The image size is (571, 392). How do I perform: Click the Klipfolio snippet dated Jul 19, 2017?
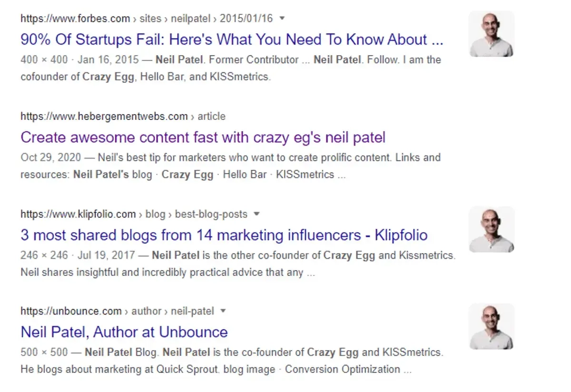coord(238,264)
